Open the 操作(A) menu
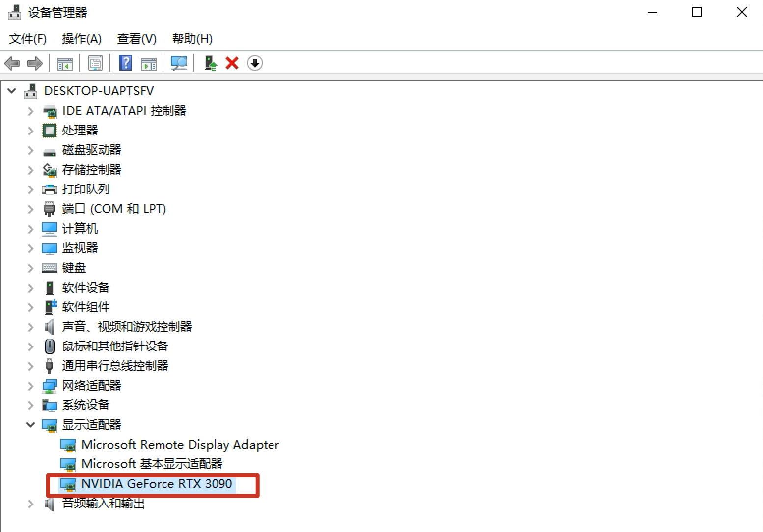The height and width of the screenshot is (532, 763). (x=82, y=39)
